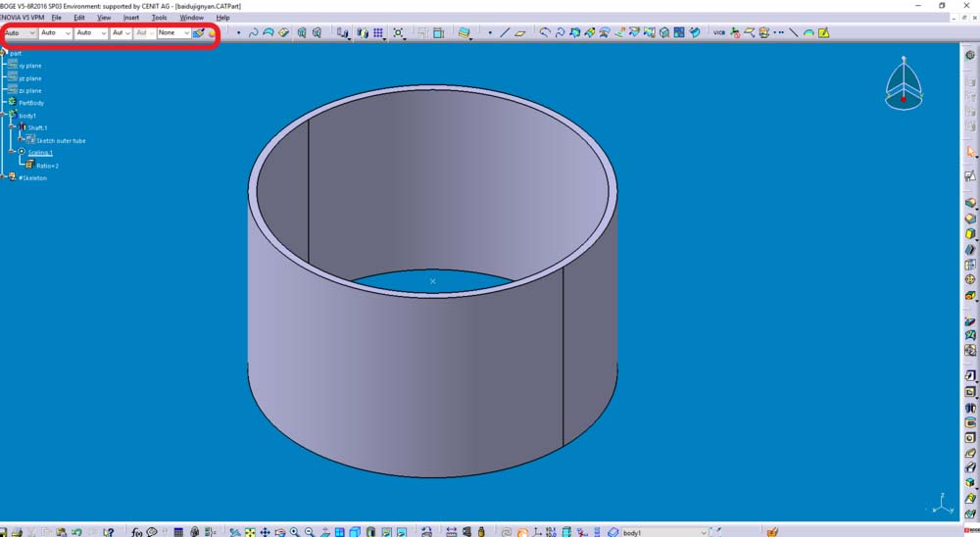Screen dimensions: 980x537
Task: Open the formula f(x) tool
Action: [x=137, y=532]
